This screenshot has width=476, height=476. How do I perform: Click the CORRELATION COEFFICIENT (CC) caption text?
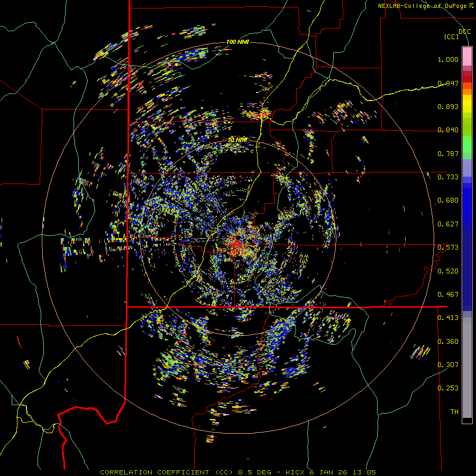coord(167,472)
